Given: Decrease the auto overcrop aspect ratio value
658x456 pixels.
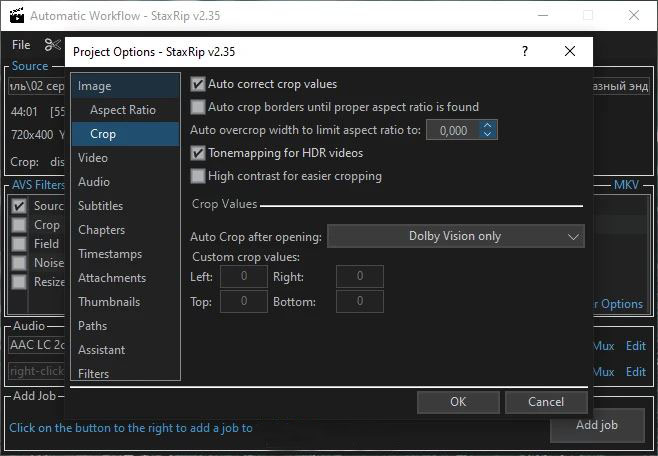Looking at the screenshot, I should [x=487, y=134].
